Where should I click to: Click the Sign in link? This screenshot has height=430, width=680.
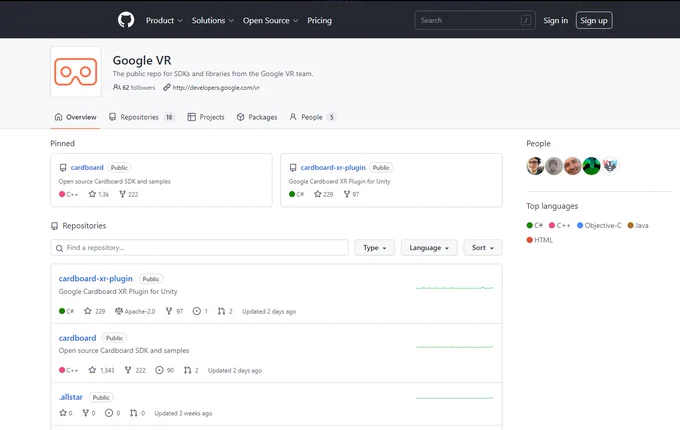[x=555, y=20]
